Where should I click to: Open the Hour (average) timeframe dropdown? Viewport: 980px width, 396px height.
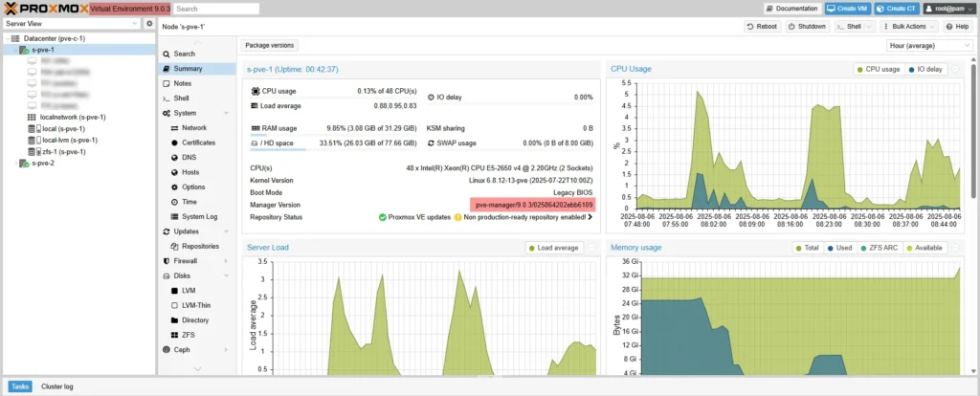tap(929, 45)
